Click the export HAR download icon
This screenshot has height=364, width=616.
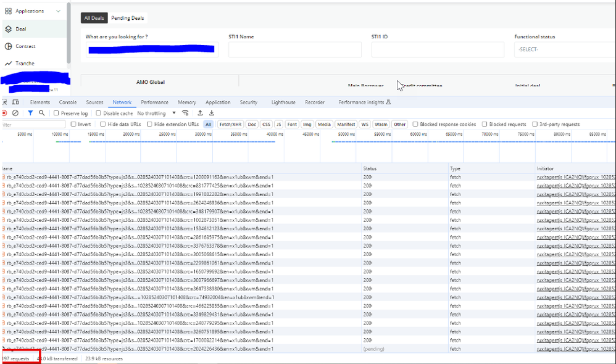[211, 114]
